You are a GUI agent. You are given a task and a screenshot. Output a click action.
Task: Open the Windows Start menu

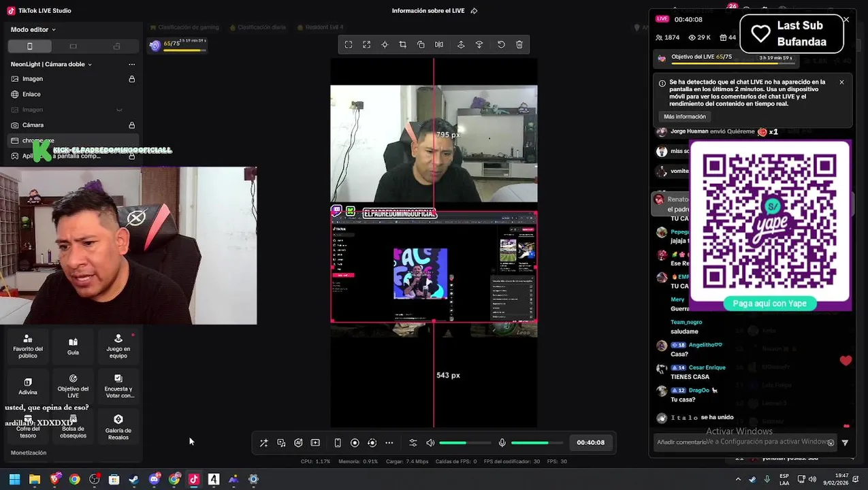14,479
